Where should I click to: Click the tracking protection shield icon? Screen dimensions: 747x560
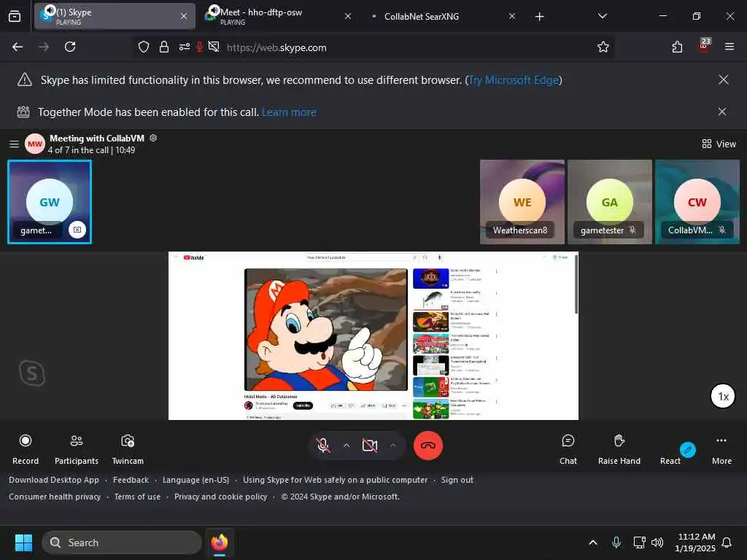[x=144, y=47]
